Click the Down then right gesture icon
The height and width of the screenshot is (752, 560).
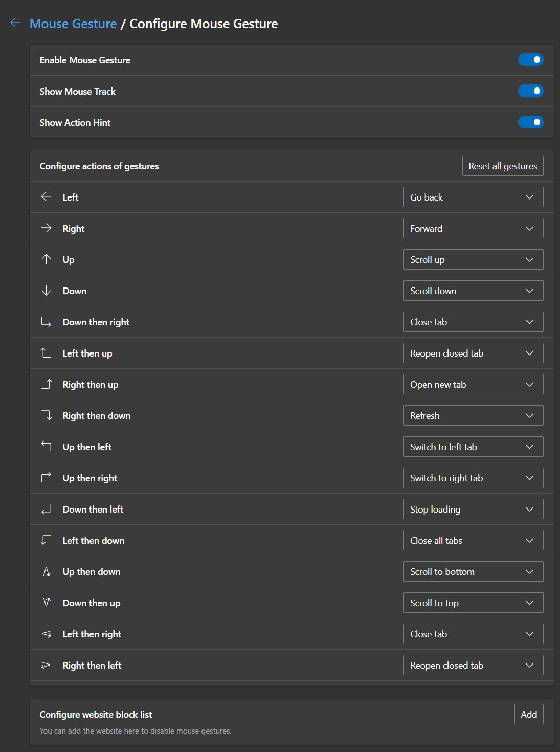click(47, 322)
